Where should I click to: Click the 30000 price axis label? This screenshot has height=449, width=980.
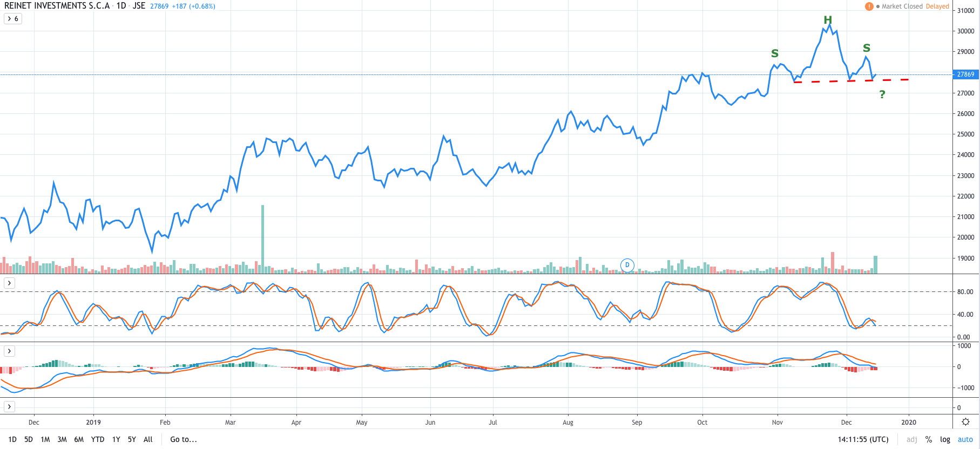click(965, 31)
